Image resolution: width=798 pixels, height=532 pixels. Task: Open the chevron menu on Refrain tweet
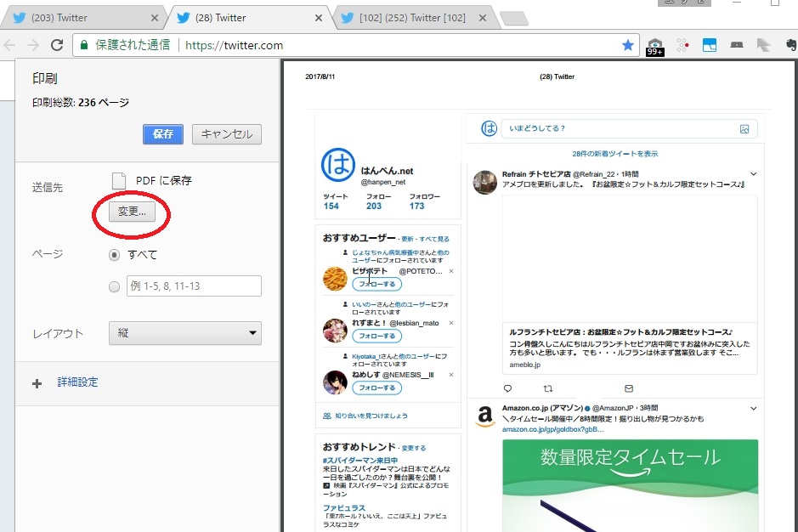[x=754, y=174]
